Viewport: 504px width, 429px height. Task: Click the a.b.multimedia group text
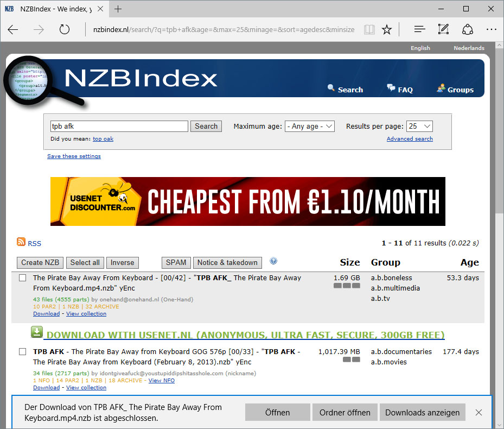[395, 288]
